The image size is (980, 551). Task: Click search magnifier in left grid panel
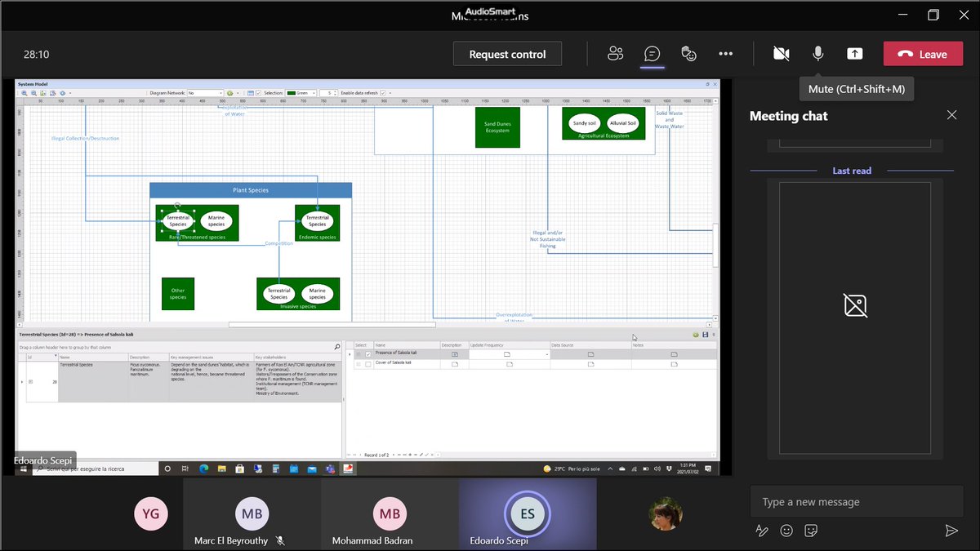336,346
